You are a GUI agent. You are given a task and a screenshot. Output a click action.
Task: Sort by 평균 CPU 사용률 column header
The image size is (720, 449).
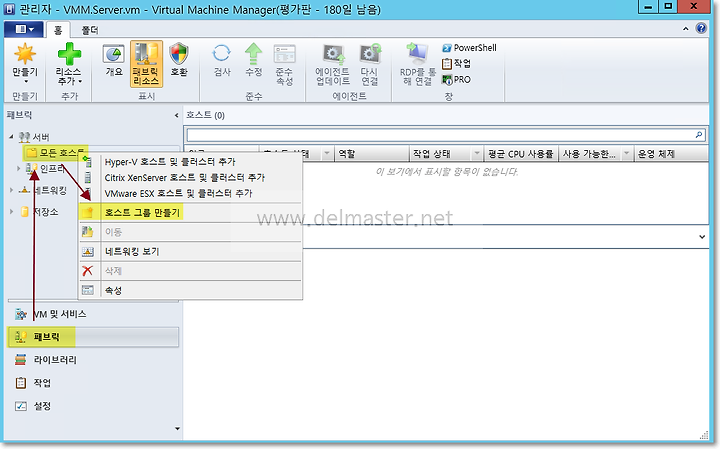point(521,154)
